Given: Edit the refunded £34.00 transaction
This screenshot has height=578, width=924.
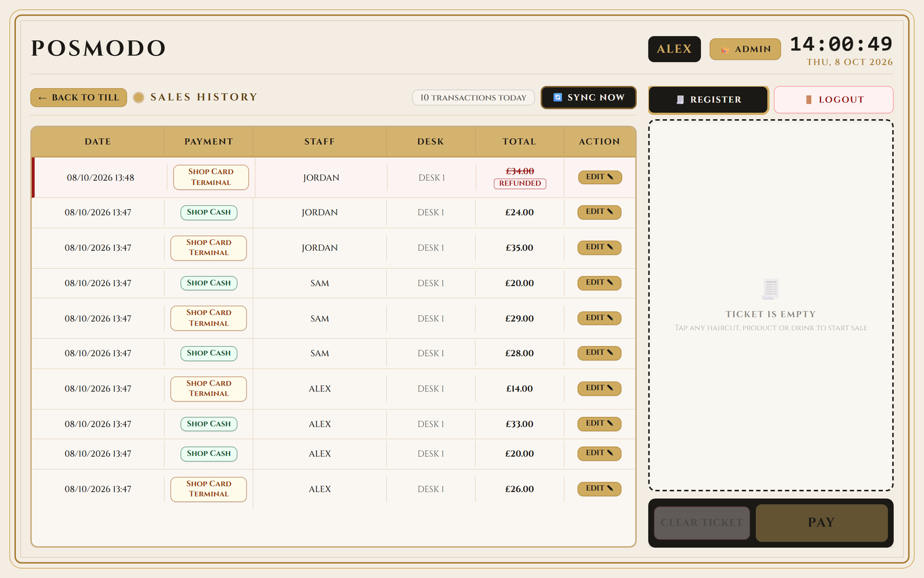Looking at the screenshot, I should pos(600,177).
